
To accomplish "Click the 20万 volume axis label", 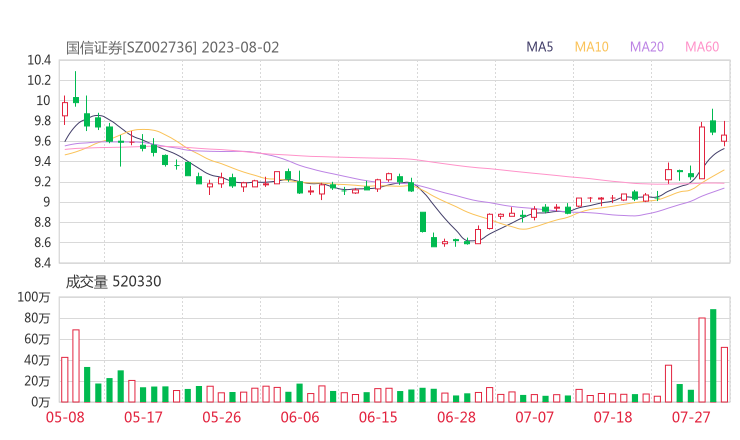I will [37, 381].
